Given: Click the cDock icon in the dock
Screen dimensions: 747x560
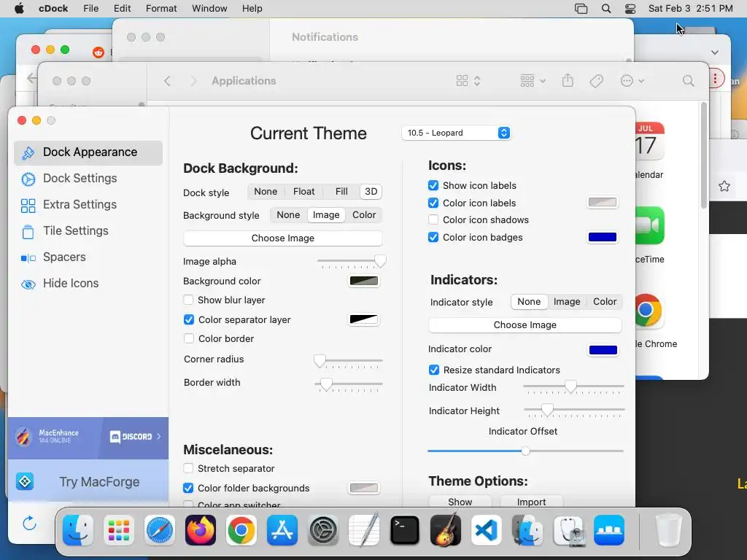Looking at the screenshot, I should (609, 530).
